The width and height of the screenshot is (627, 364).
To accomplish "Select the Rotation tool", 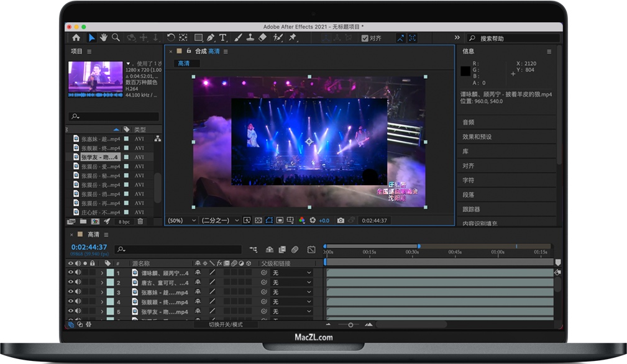I will pyautogui.click(x=171, y=38).
